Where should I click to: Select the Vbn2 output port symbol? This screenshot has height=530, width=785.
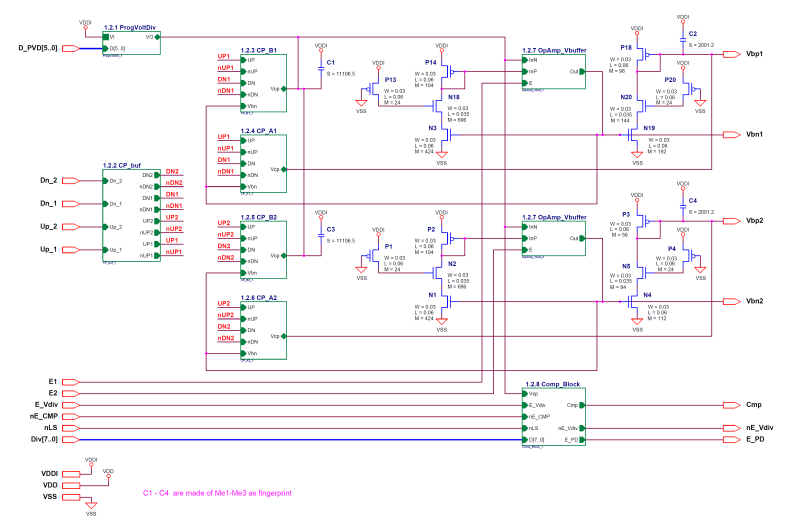732,301
